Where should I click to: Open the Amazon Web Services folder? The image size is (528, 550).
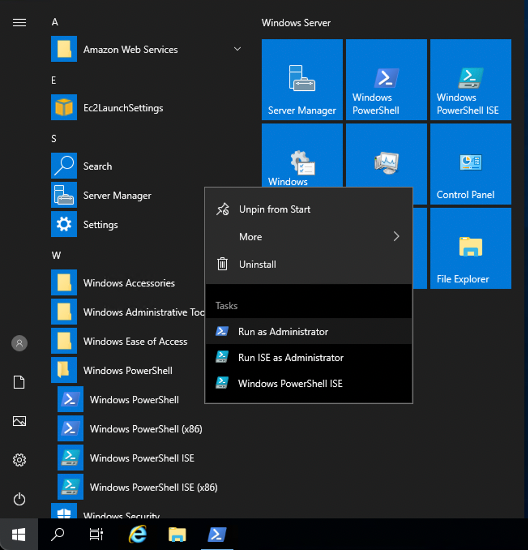tap(146, 49)
